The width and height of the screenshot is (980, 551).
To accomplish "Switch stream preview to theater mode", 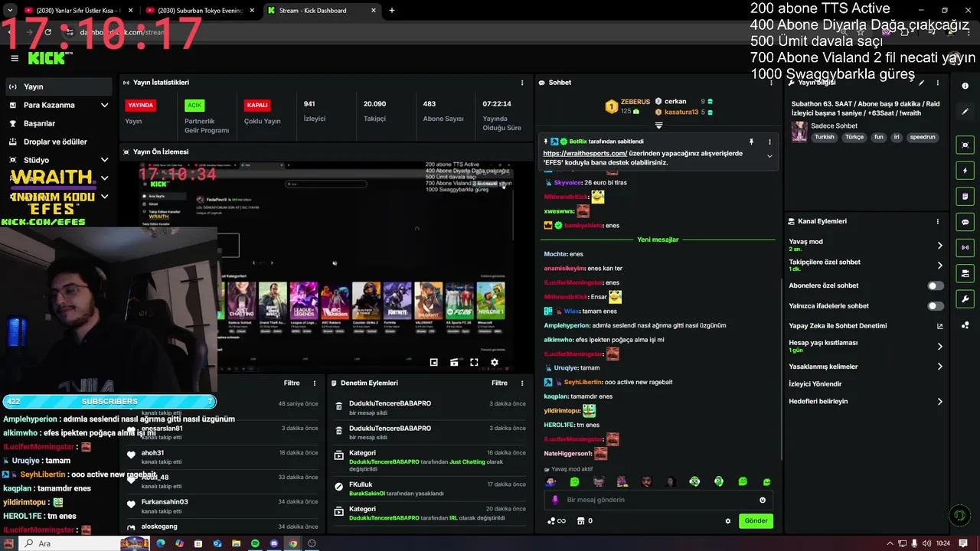I will (x=454, y=362).
